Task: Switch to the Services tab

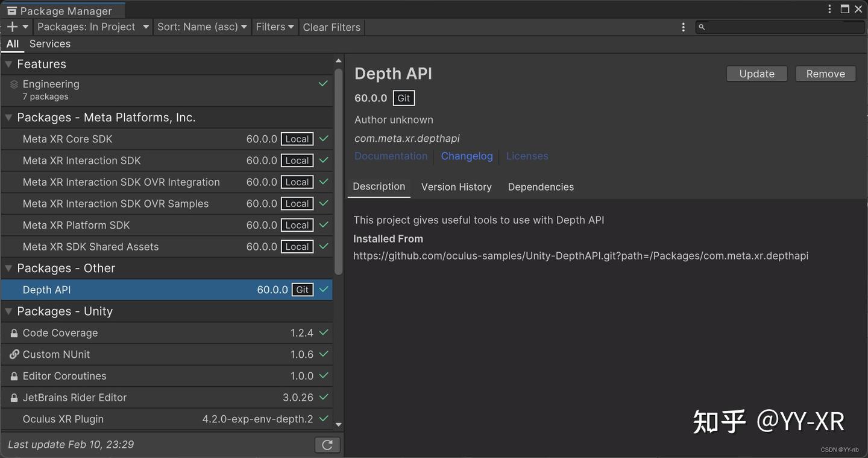Action: (x=49, y=43)
